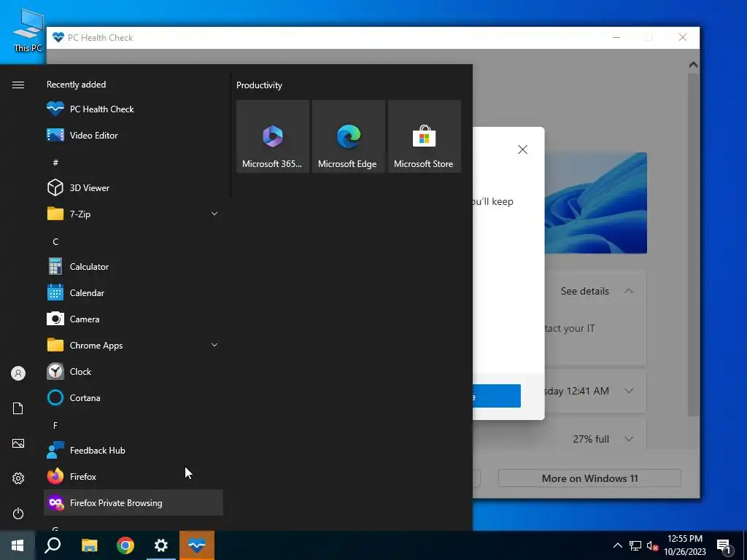
Task: Launch Video Editor from Start menu
Action: (x=133, y=135)
